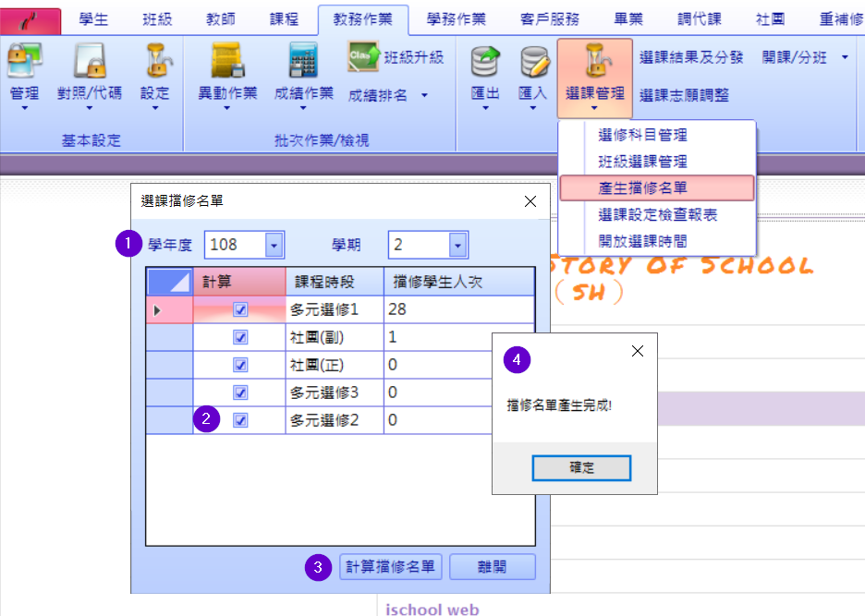Open the 學期 semester dropdown
865x616 pixels.
pyautogui.click(x=457, y=245)
